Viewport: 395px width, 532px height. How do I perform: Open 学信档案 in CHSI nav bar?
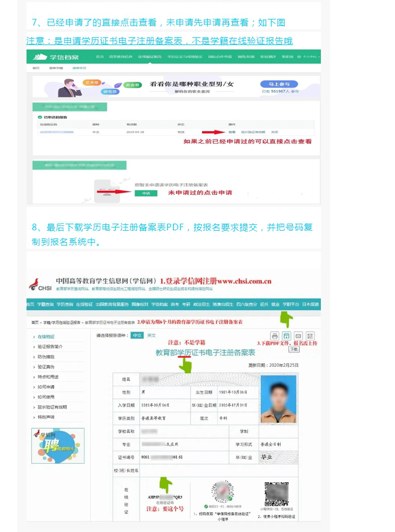click(x=160, y=304)
